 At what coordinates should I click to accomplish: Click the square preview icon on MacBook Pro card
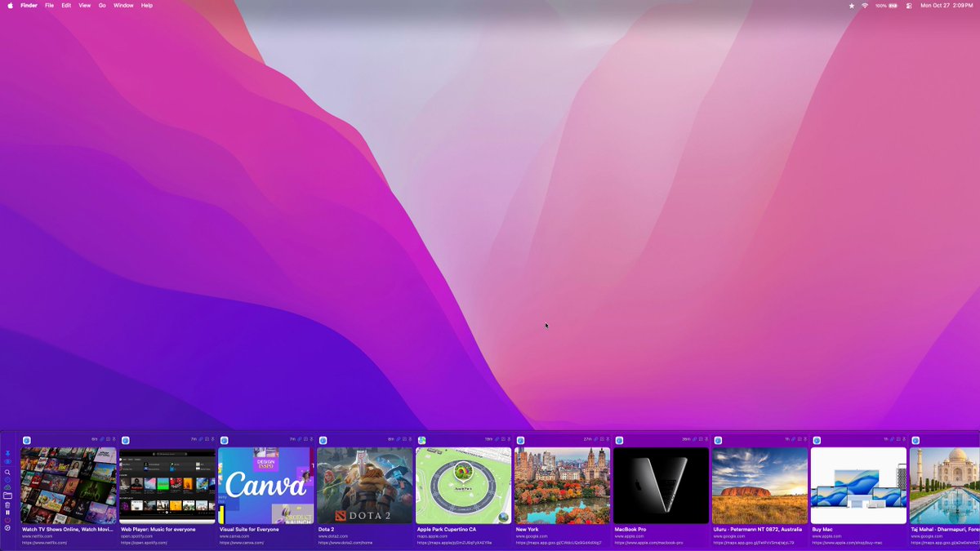pos(701,439)
